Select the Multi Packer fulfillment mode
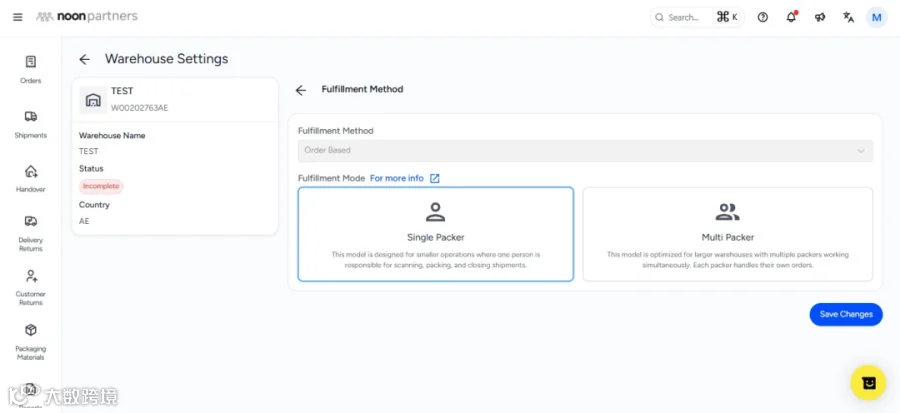 click(728, 234)
